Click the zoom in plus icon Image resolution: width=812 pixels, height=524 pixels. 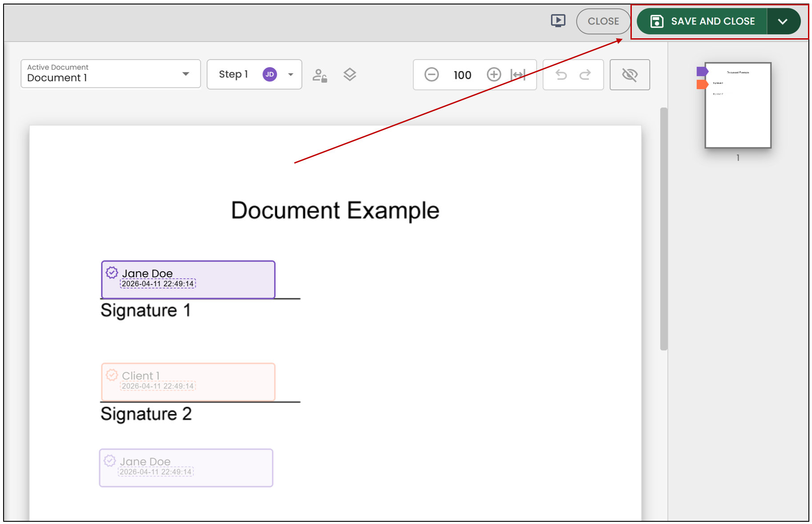pos(494,74)
